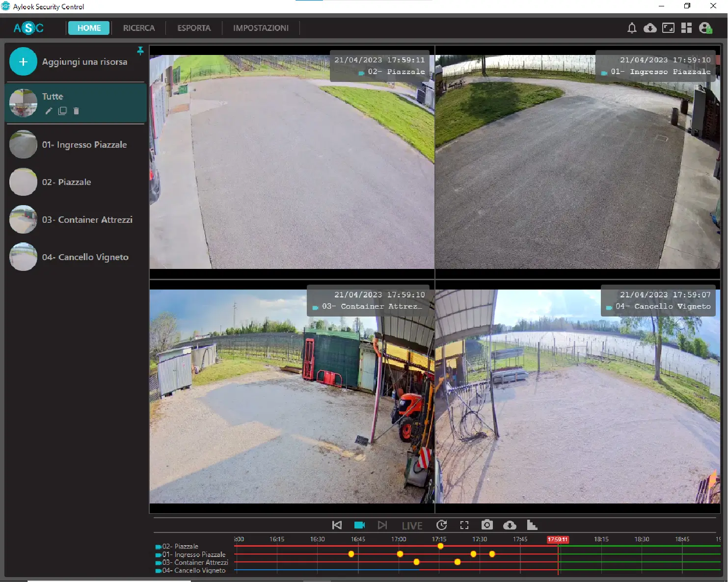728x582 pixels.
Task: Switch to LIVE mode
Action: click(x=412, y=526)
